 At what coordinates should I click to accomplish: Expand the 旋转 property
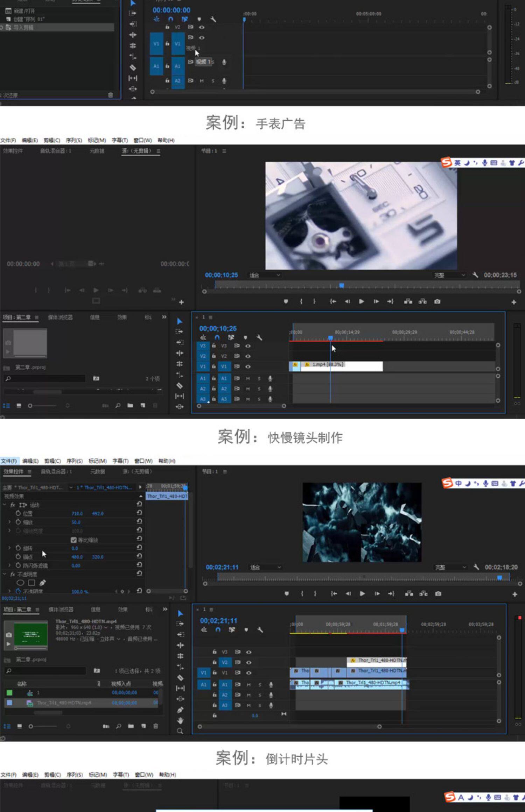[9, 548]
